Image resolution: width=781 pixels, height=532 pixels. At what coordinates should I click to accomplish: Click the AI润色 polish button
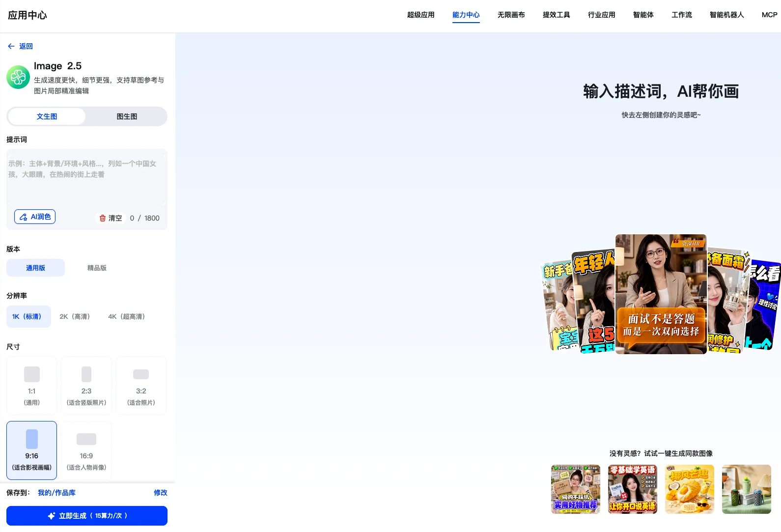click(35, 217)
